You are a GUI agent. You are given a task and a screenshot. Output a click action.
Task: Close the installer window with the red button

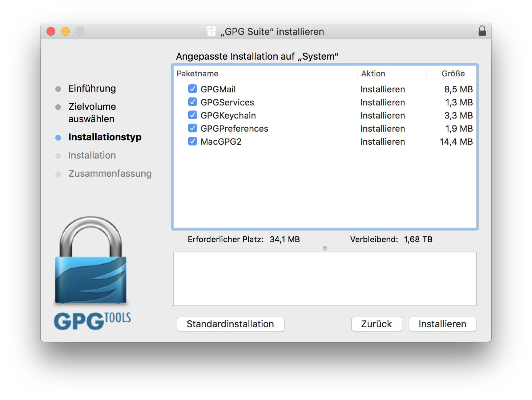pyautogui.click(x=51, y=31)
